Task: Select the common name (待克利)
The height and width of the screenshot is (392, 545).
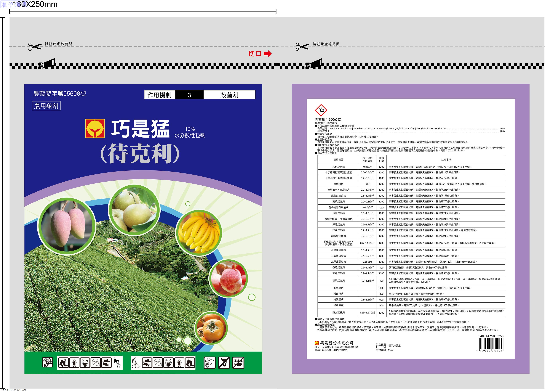Action: tap(140, 153)
